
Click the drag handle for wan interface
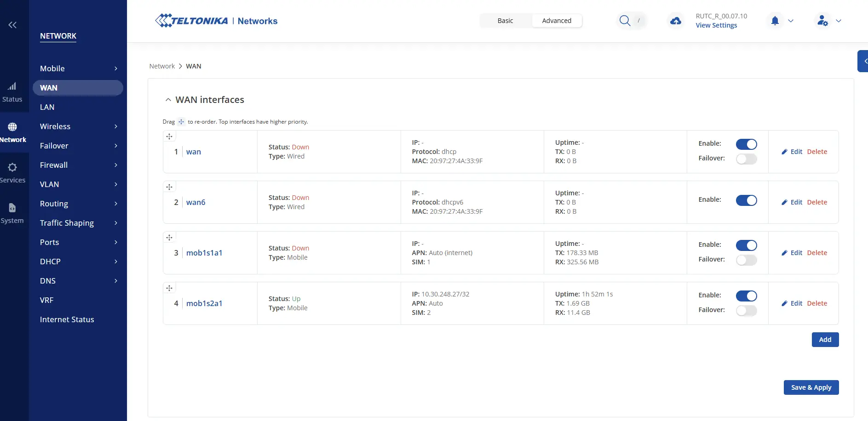(x=169, y=137)
